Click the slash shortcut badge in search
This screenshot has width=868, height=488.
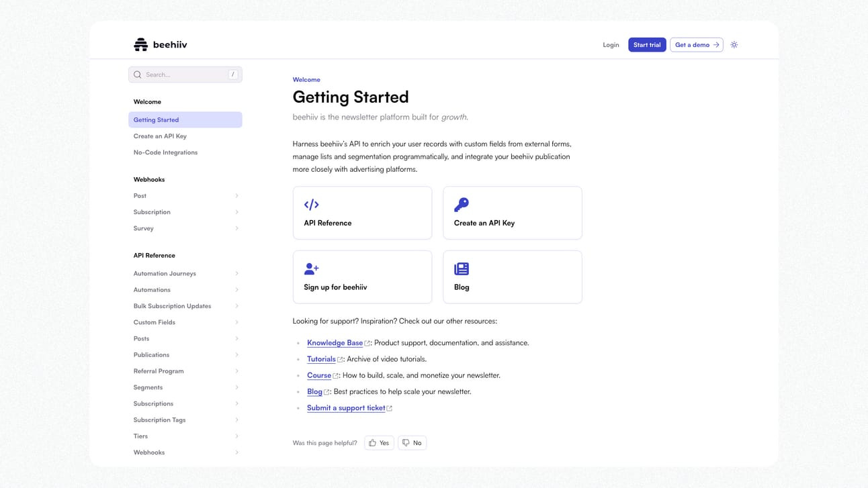[x=233, y=75]
